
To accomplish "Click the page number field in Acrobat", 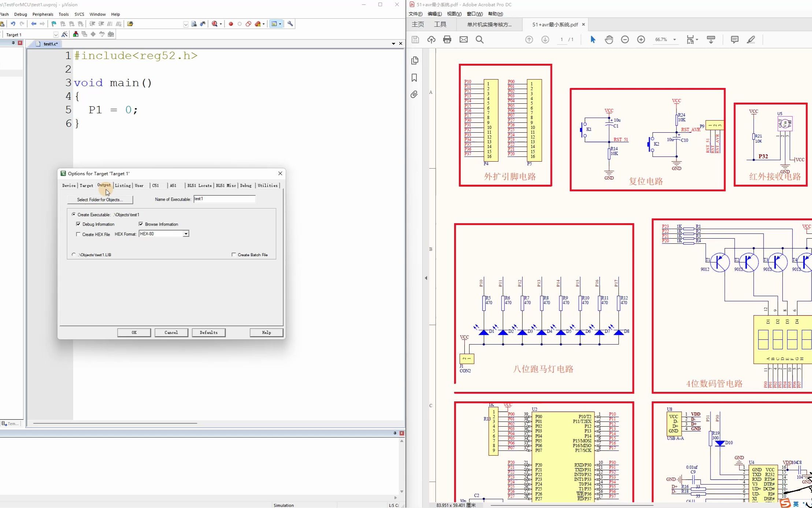I will pyautogui.click(x=561, y=40).
